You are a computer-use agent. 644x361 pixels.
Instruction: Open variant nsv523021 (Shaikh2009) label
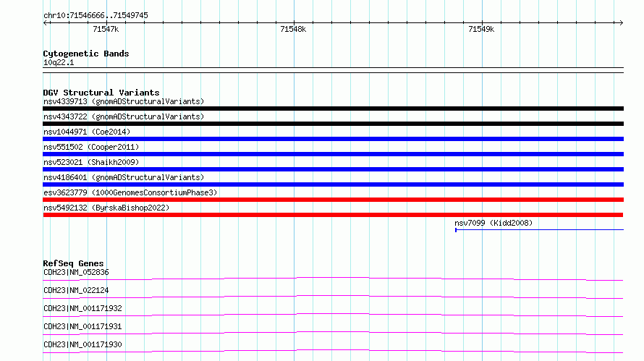point(91,162)
